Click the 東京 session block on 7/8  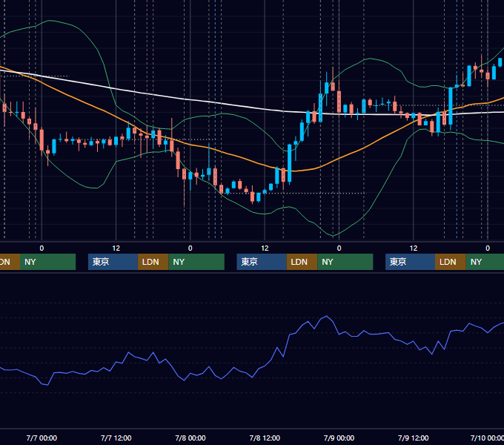(x=262, y=262)
